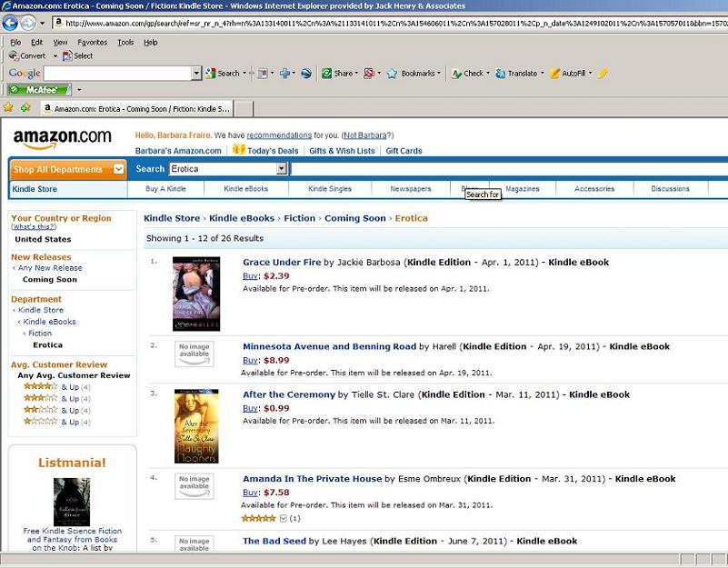The height and width of the screenshot is (568, 728).
Task: Open Grace Under Fire cover thumbnail
Action: click(x=196, y=294)
